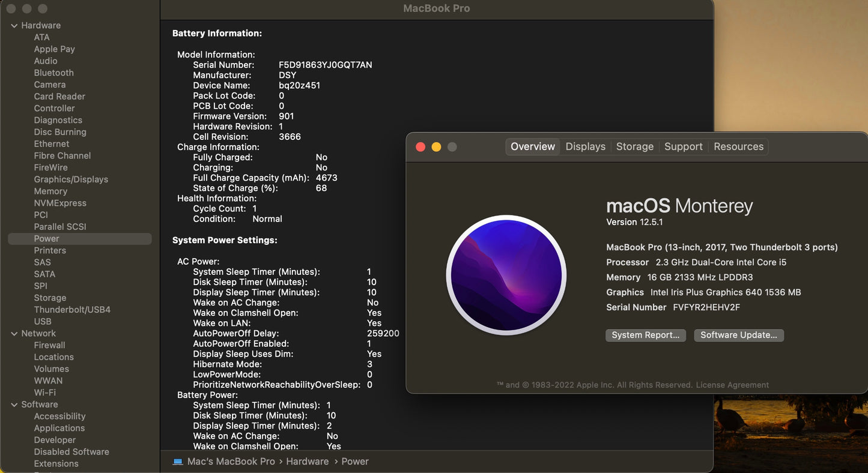Open the License Agreement link
Image resolution: width=868 pixels, height=473 pixels.
pyautogui.click(x=732, y=385)
